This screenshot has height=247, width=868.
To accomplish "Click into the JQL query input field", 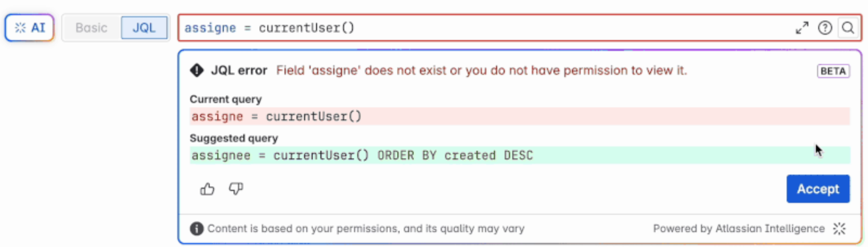I will click(x=477, y=28).
